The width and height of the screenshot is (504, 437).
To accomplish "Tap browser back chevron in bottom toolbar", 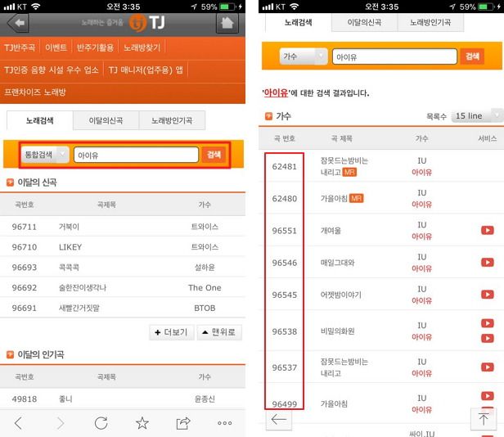I will coord(18,423).
